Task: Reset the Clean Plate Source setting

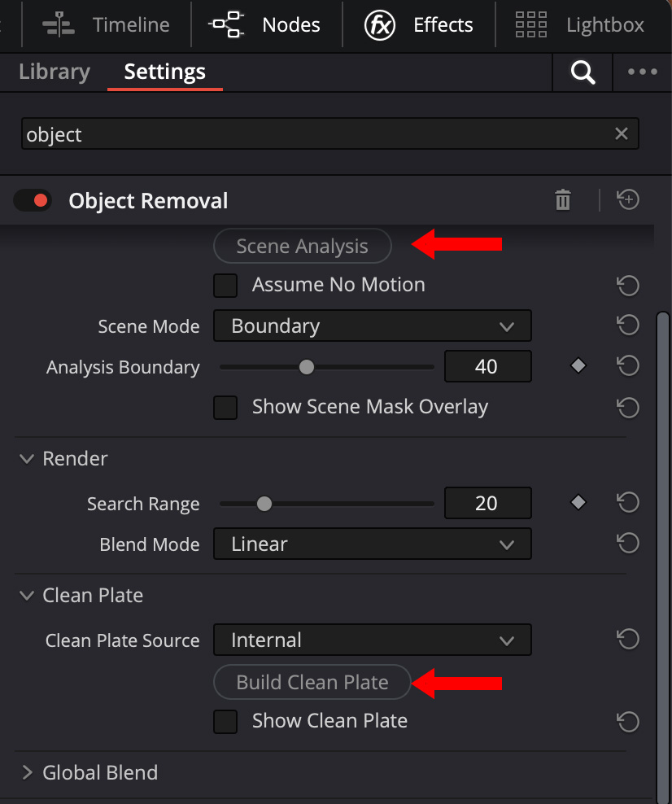Action: coord(628,640)
